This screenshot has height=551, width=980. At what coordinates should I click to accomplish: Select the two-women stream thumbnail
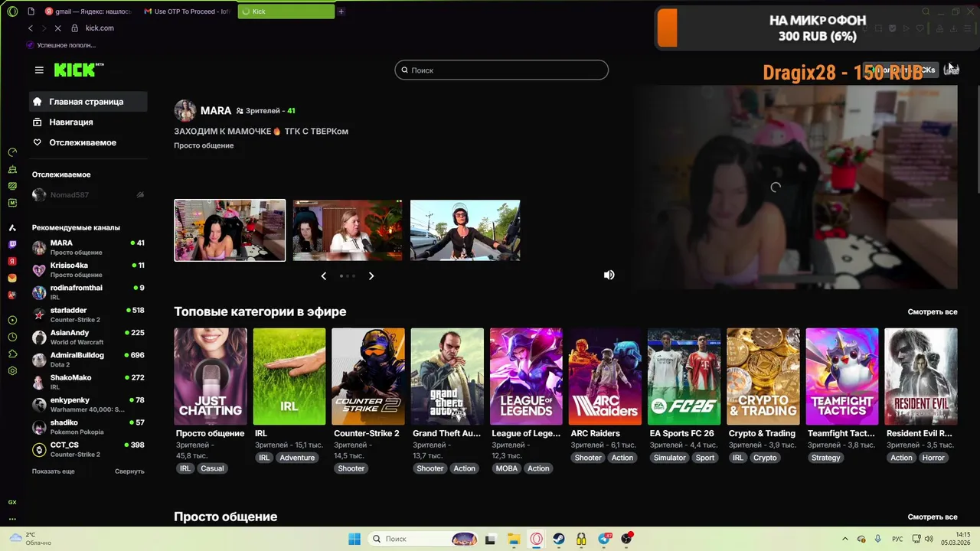pos(348,230)
